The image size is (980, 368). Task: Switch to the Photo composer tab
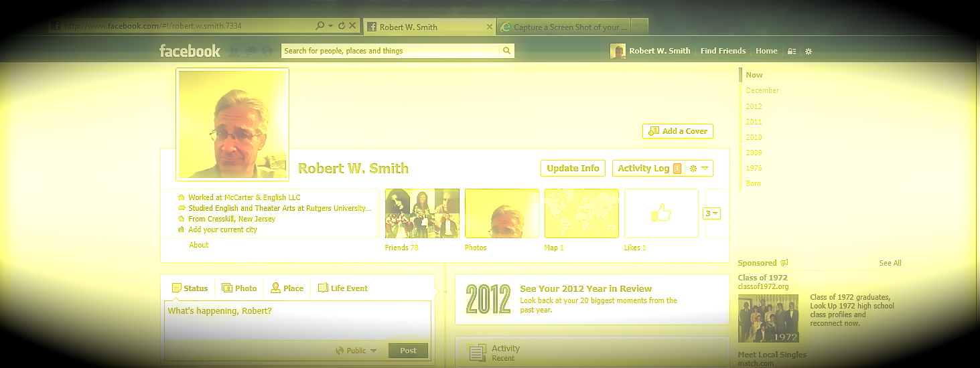(239, 288)
